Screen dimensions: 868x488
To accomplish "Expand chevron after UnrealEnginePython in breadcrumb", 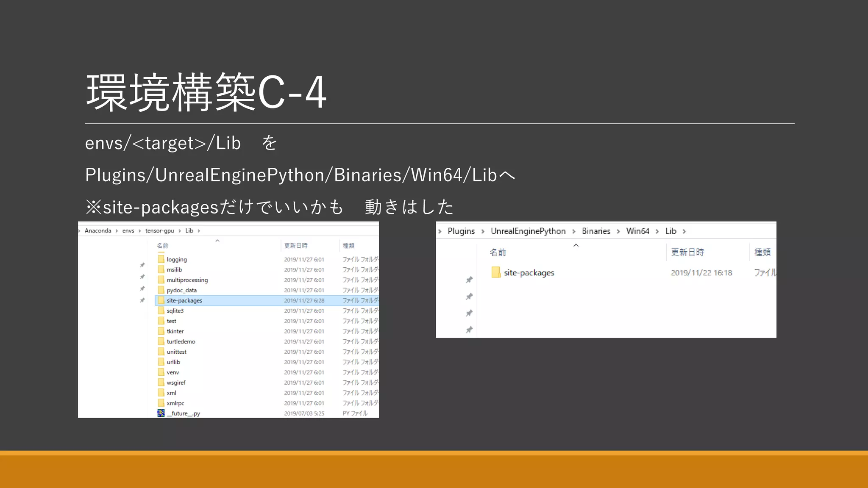I will click(574, 231).
